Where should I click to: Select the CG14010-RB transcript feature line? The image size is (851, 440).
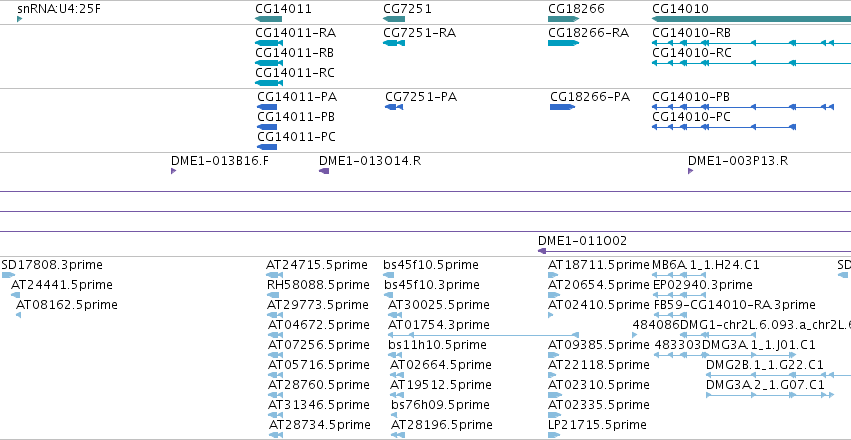tap(751, 43)
